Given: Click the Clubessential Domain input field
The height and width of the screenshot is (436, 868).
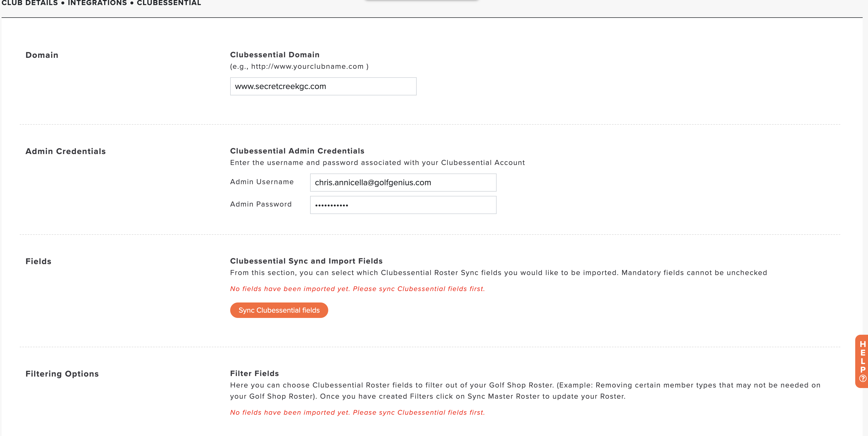Looking at the screenshot, I should click(323, 86).
